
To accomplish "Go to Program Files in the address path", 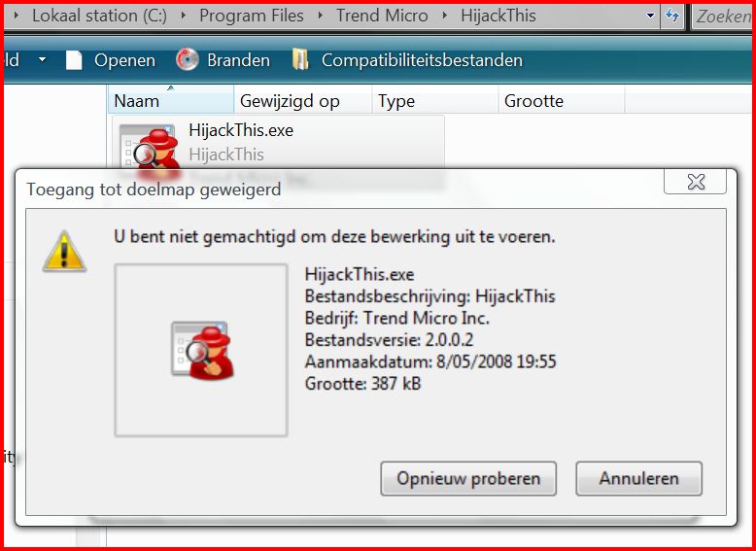I will coord(252,16).
